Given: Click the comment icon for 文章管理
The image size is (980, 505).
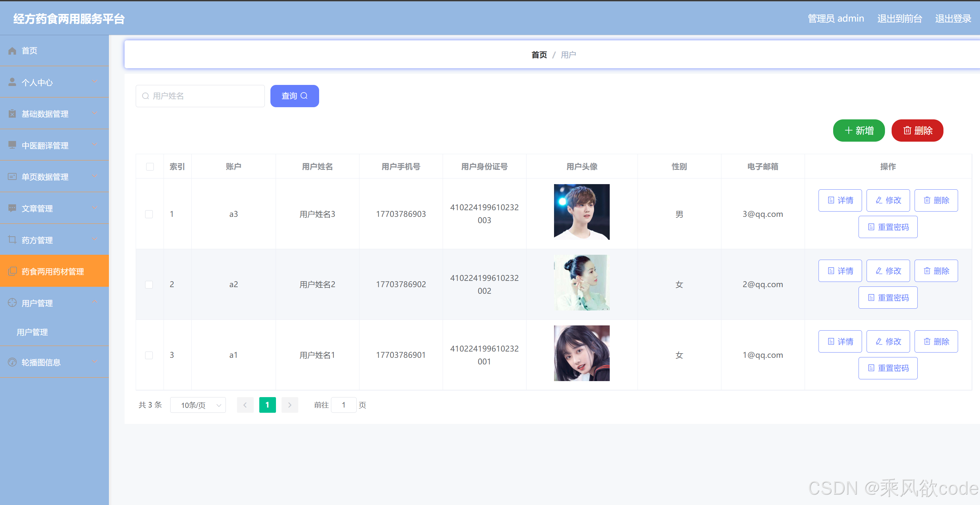Looking at the screenshot, I should [11, 208].
